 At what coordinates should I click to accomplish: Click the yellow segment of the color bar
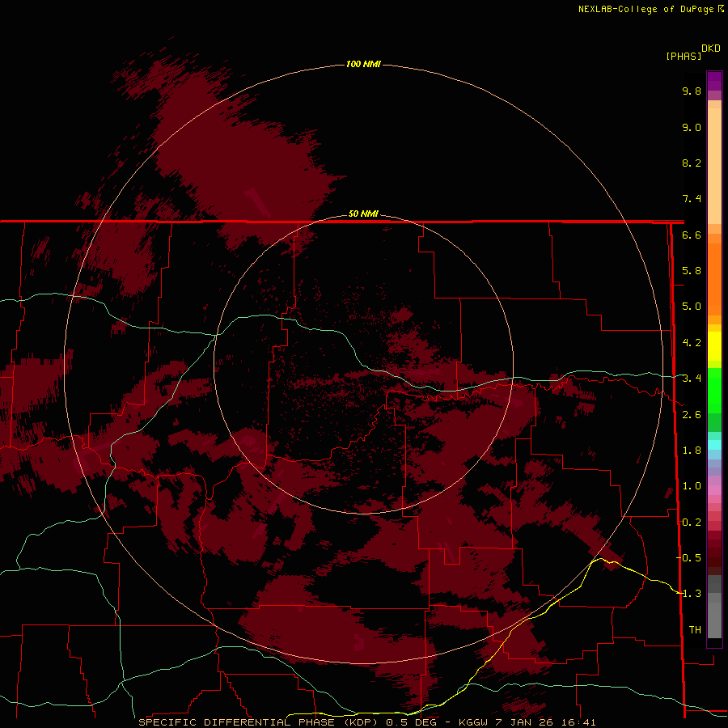[x=714, y=346]
